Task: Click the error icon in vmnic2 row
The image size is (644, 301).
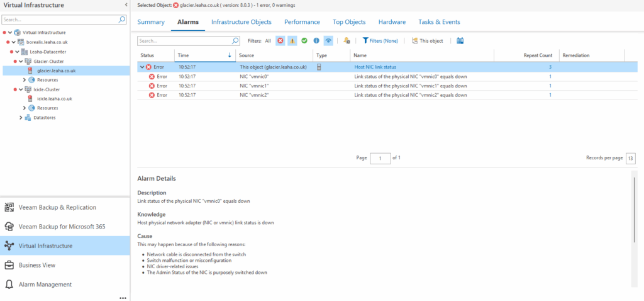Action: tap(152, 95)
